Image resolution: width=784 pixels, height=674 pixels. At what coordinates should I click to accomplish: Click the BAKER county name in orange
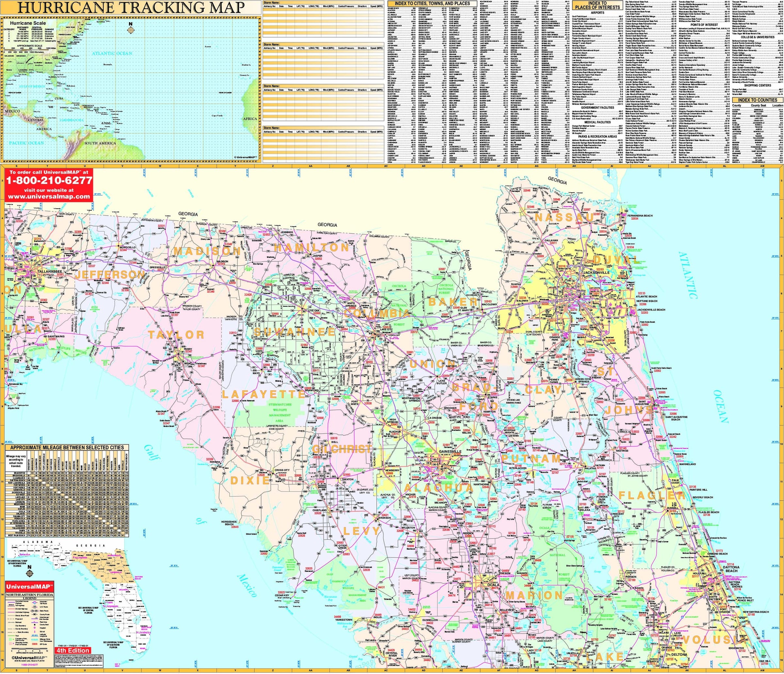pos(453,301)
